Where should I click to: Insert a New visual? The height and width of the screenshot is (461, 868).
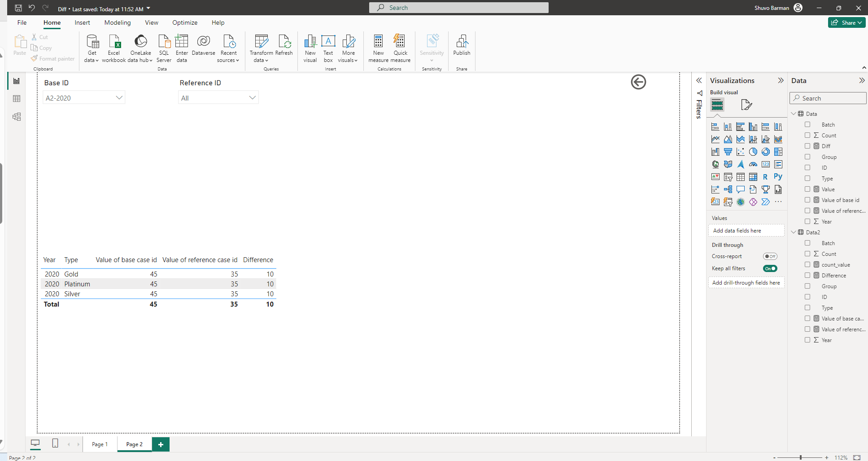[310, 48]
